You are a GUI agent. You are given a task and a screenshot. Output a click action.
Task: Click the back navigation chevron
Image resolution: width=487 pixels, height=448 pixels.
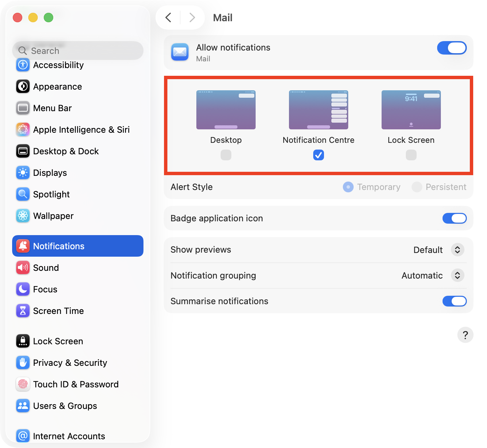(168, 18)
